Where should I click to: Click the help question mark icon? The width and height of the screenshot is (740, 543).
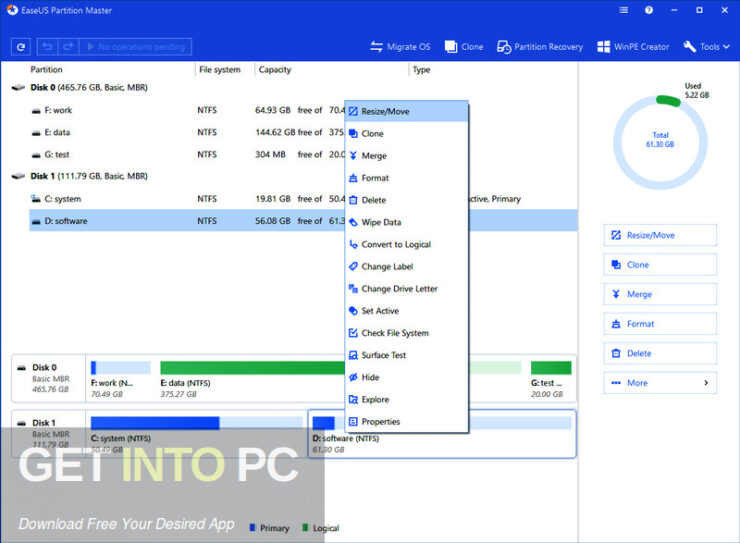649,10
